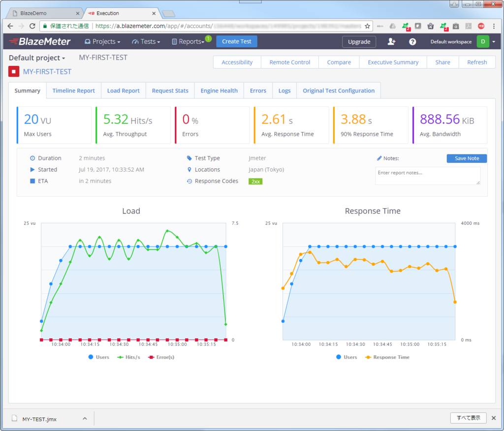
Task: Click the Started play icon
Action: coord(32,169)
